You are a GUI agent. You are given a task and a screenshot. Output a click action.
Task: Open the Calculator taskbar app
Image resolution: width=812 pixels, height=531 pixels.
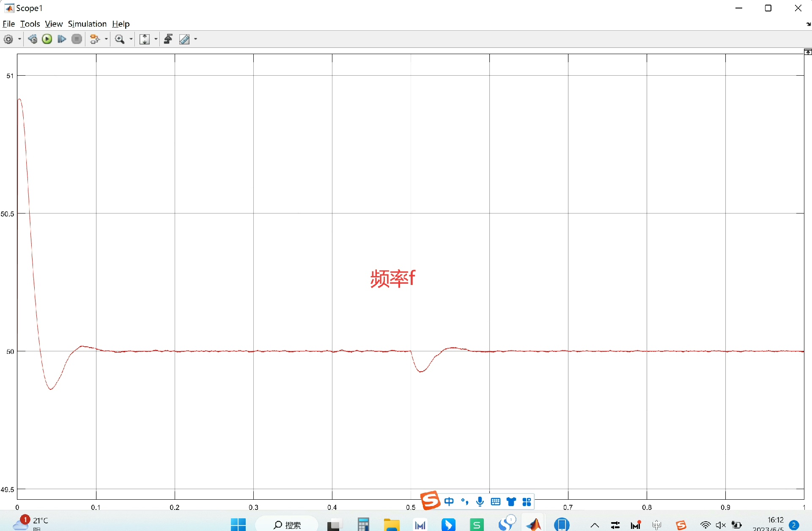coord(363,525)
